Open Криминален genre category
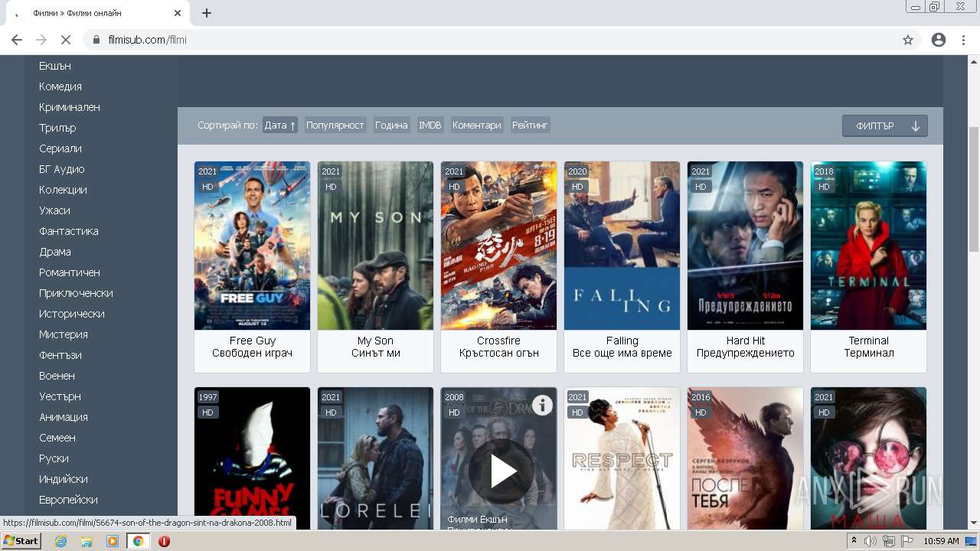 [x=70, y=107]
